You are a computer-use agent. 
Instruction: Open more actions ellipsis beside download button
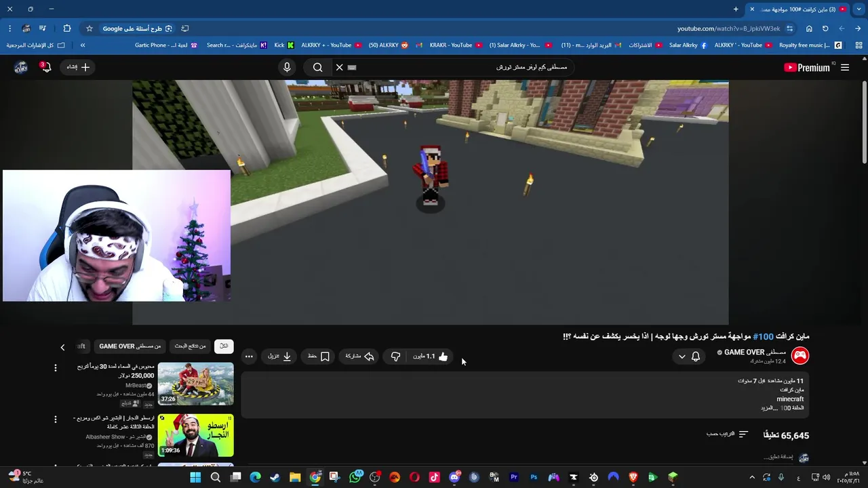249,356
